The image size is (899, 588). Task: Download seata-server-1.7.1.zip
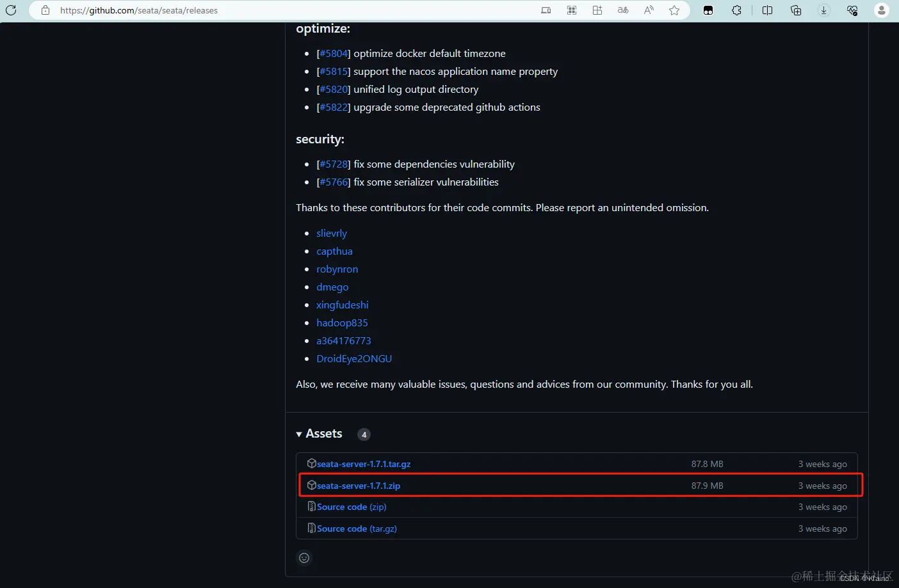click(x=359, y=486)
